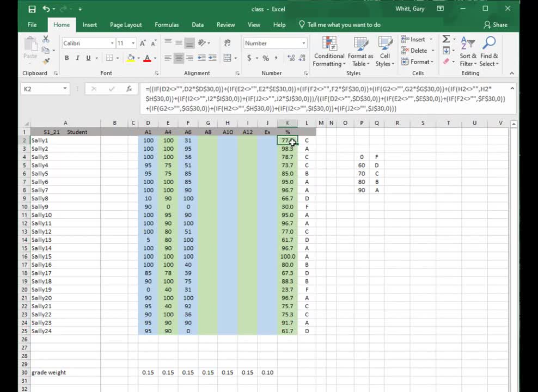Image resolution: width=538 pixels, height=392 pixels.
Task: Apply the red Font Color
Action: 147,58
